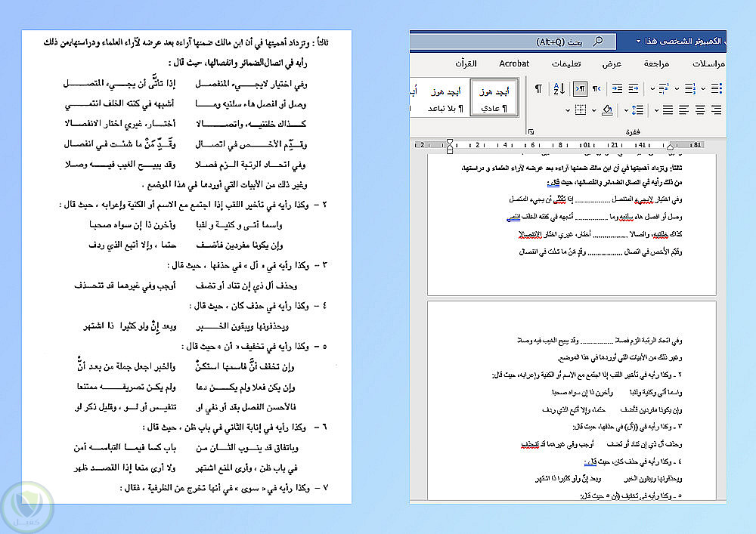Image resolution: width=756 pixels, height=534 pixels.
Task: Expand line spacing dropdown arrow
Action: pyautogui.click(x=626, y=111)
